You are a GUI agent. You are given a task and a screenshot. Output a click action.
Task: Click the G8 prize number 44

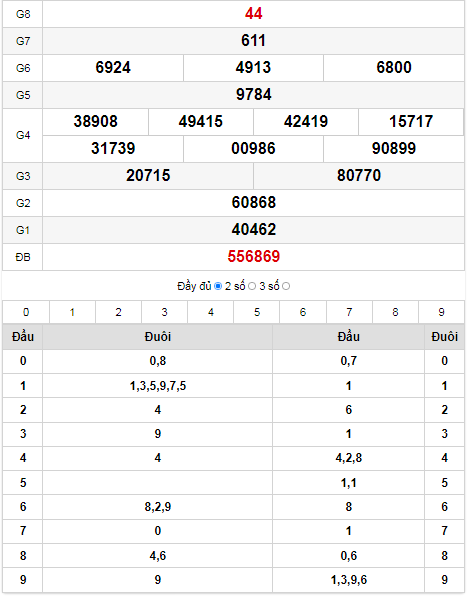click(x=254, y=14)
